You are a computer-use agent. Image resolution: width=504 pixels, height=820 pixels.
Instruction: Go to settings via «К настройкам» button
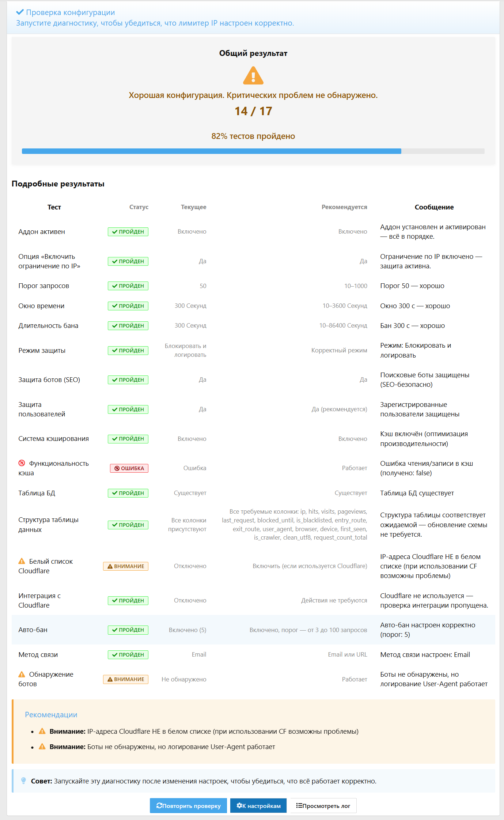coord(258,806)
